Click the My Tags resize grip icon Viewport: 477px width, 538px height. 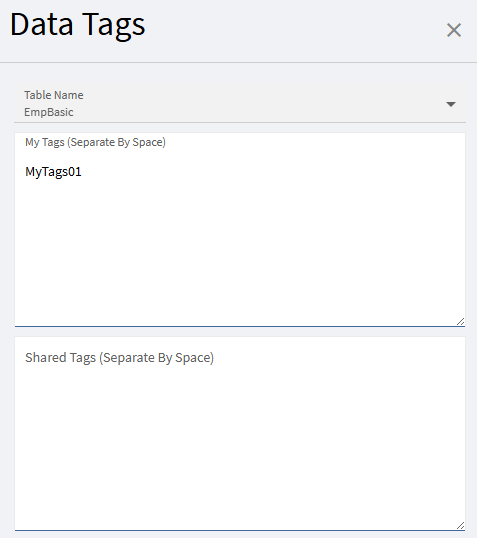461,321
